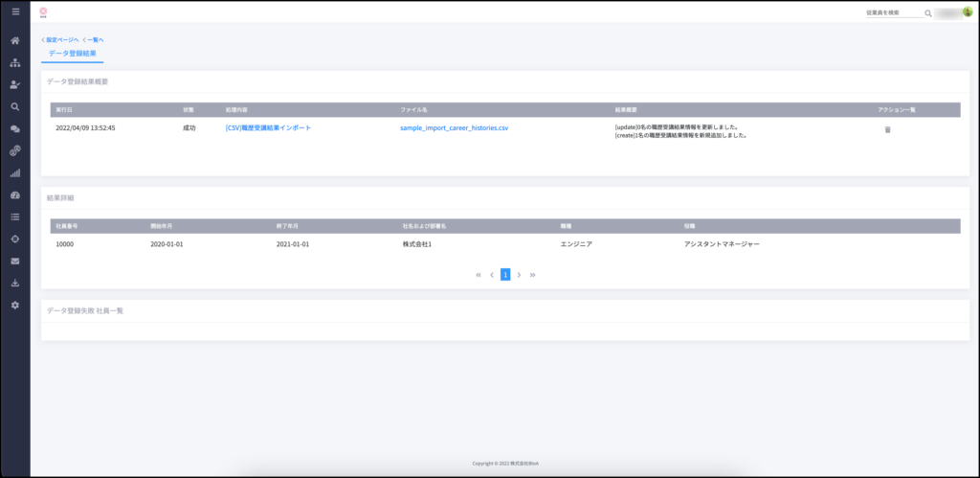This screenshot has width=980, height=478.
Task: Click the 社員番号 column header
Action: point(66,226)
